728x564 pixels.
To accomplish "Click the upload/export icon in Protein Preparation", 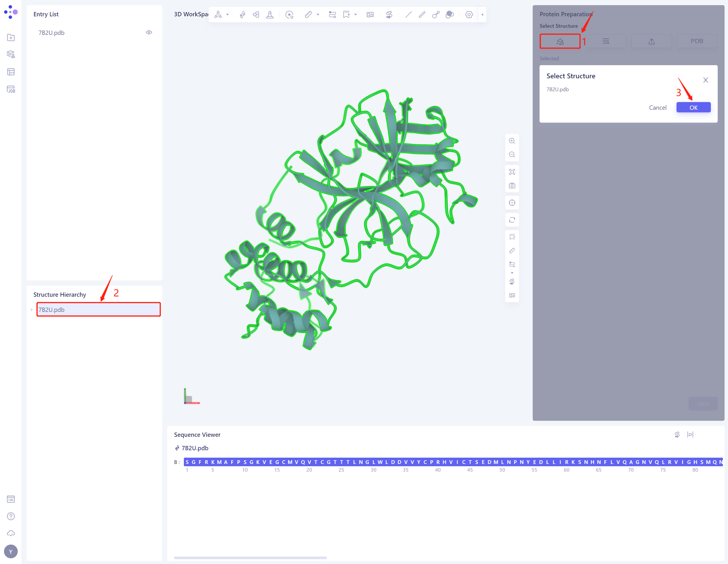I will (x=651, y=41).
